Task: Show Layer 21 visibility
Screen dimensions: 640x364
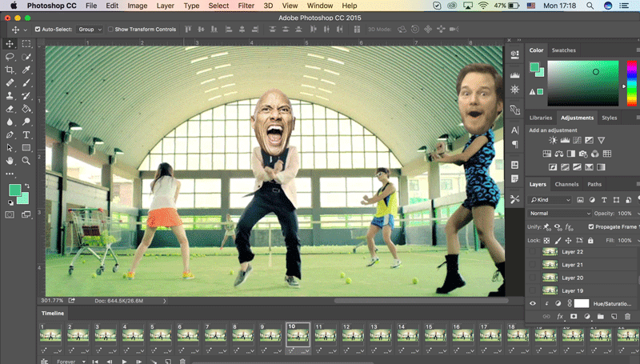Action: pos(532,265)
